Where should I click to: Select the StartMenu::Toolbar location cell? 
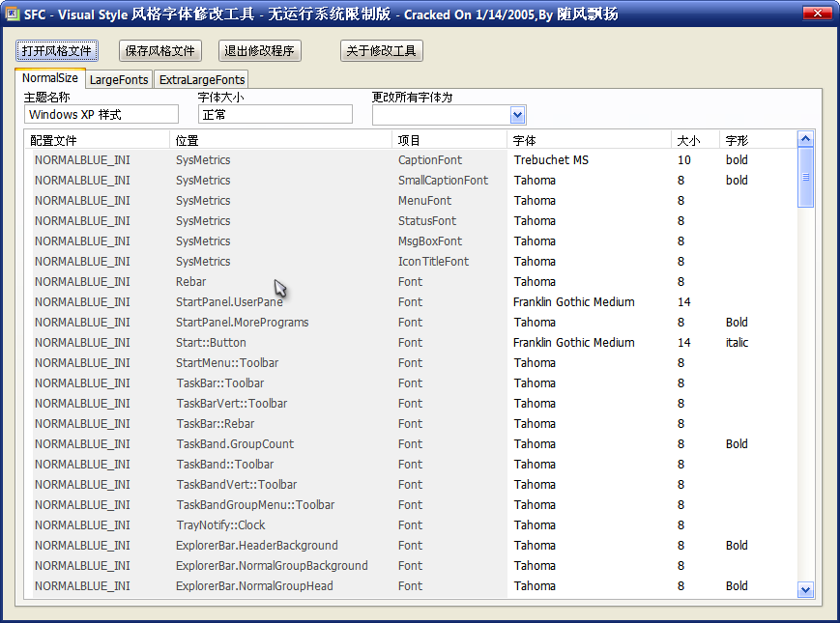click(227, 363)
